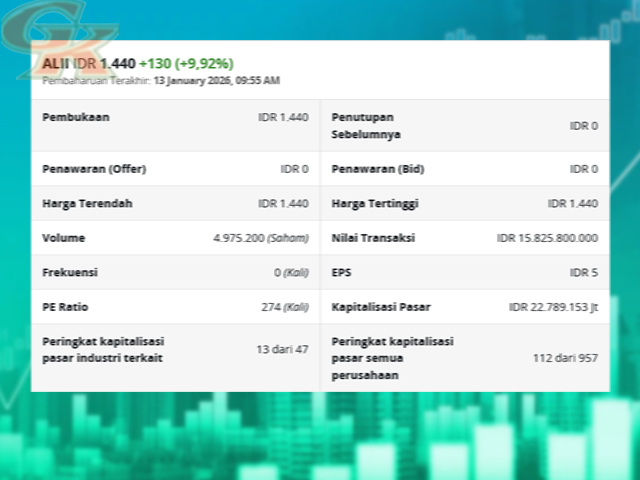Click the EPS value IDR 5
Screen dimensions: 640x480
[x=583, y=272]
